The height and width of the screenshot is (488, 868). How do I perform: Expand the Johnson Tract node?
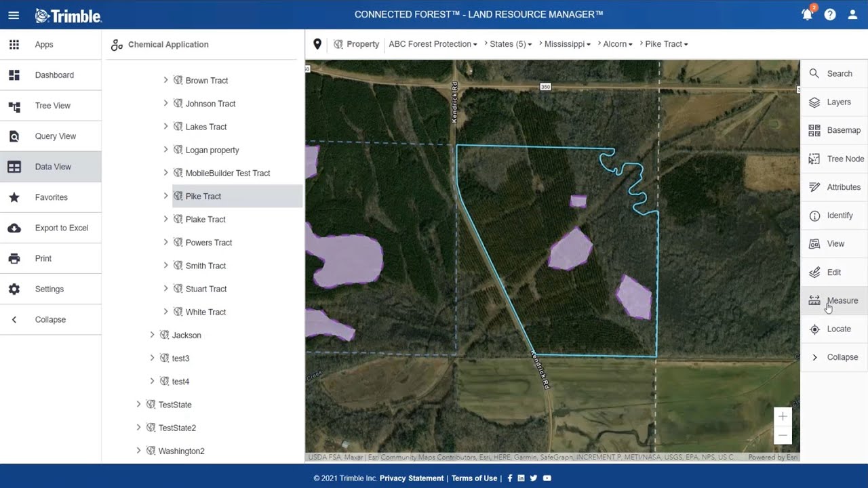tap(165, 103)
